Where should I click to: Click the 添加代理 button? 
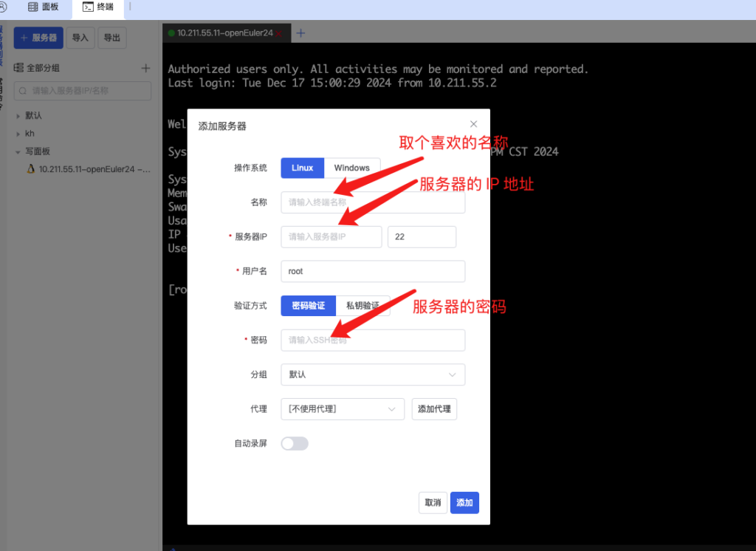coord(434,408)
